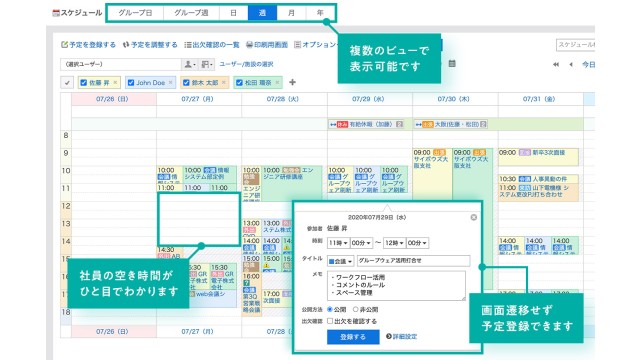Open the 10:30 人事異動の件 event
The width and height of the screenshot is (640, 360).
(x=538, y=179)
